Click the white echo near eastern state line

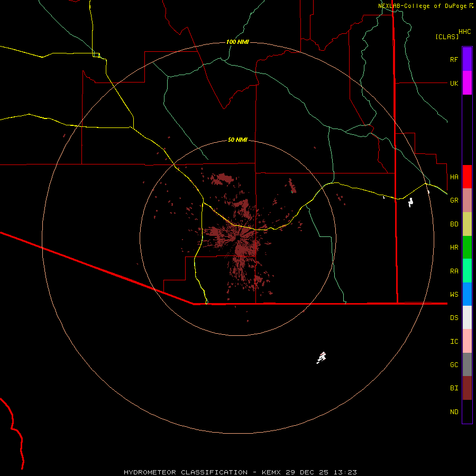[x=410, y=202]
